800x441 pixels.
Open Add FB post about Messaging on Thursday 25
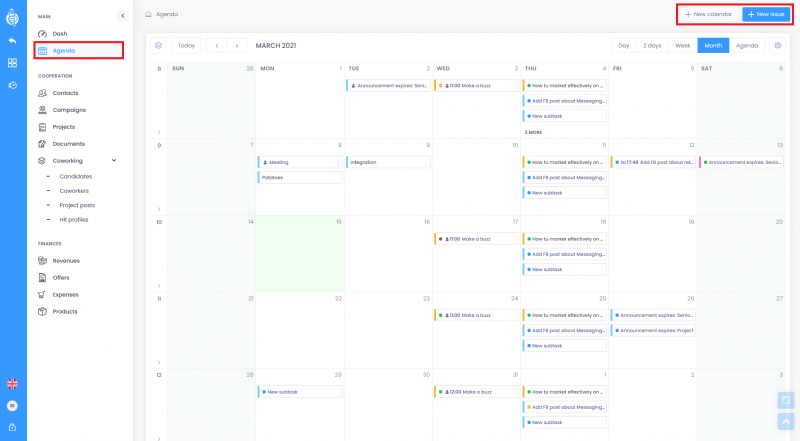click(565, 331)
